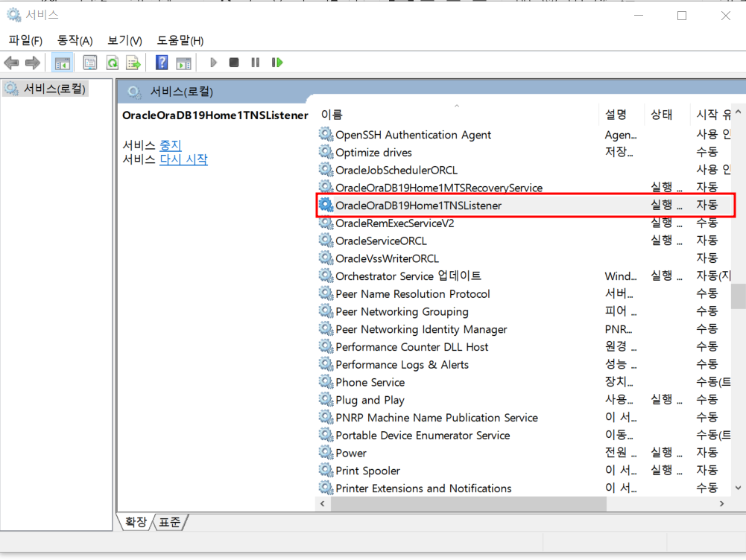The image size is (746, 560).
Task: Select the Phone Service row
Action: pyautogui.click(x=524, y=382)
